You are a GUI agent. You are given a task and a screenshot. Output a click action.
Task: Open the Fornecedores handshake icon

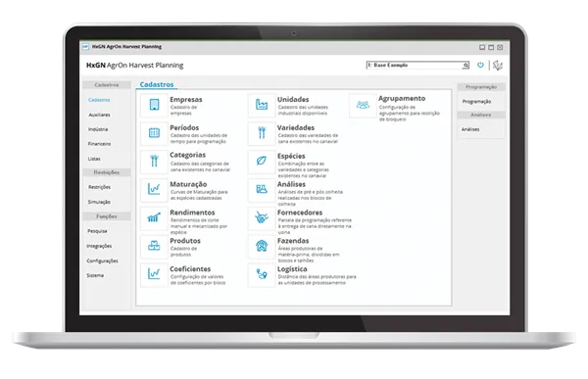[262, 217]
